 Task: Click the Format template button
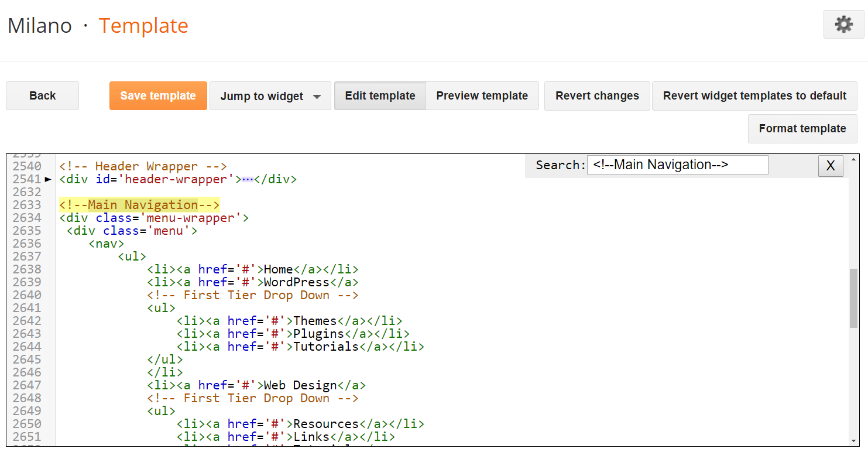coord(802,129)
